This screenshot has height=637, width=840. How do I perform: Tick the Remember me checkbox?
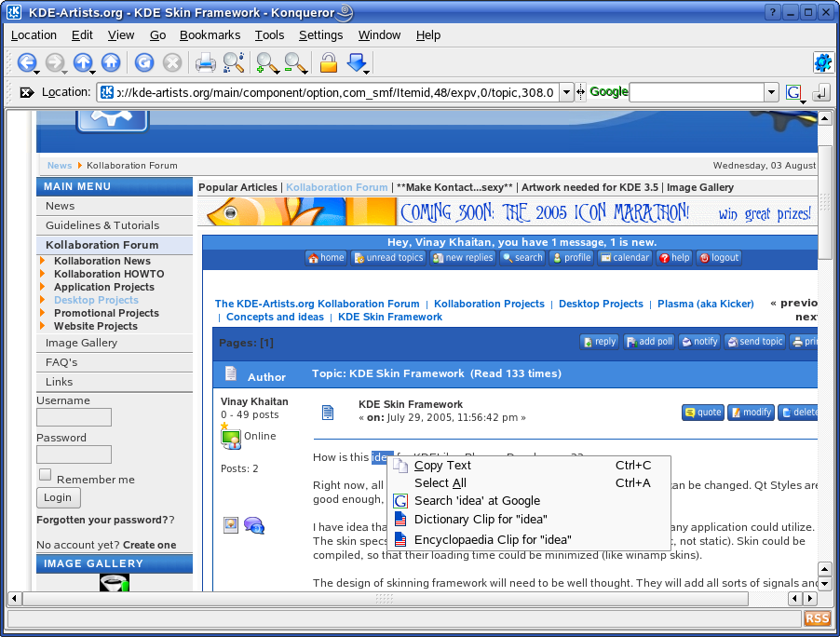46,475
